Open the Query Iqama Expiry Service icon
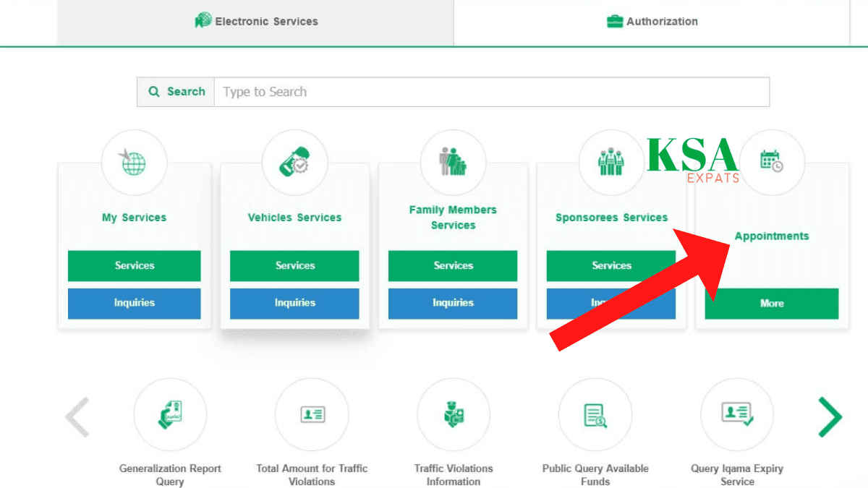Screen dimensions: 868x488 pos(737,415)
